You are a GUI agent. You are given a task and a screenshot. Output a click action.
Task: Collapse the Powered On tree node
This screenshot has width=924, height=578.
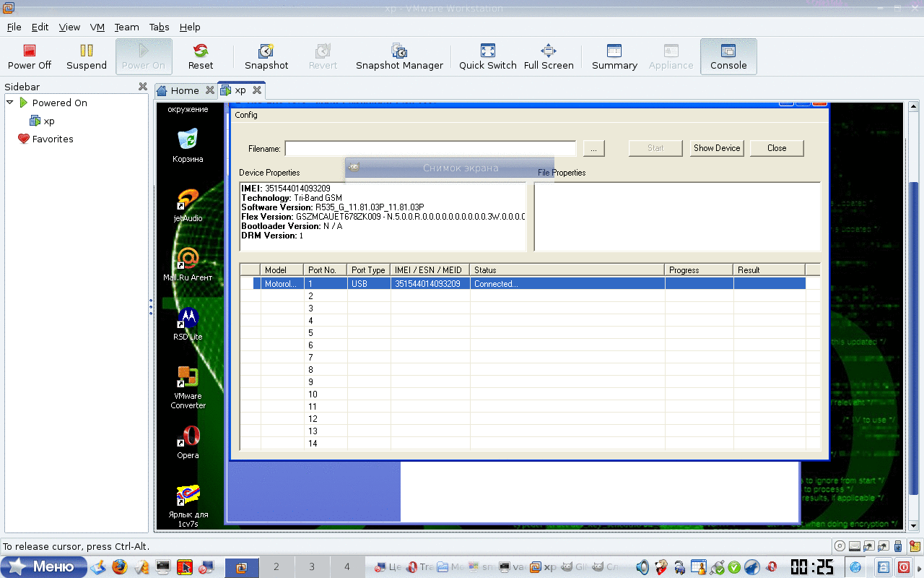10,103
